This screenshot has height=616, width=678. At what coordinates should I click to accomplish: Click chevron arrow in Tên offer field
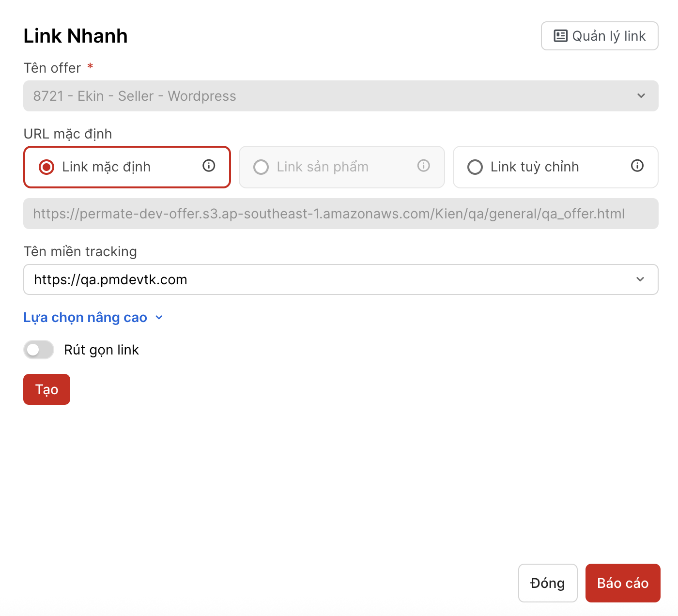pos(641,96)
